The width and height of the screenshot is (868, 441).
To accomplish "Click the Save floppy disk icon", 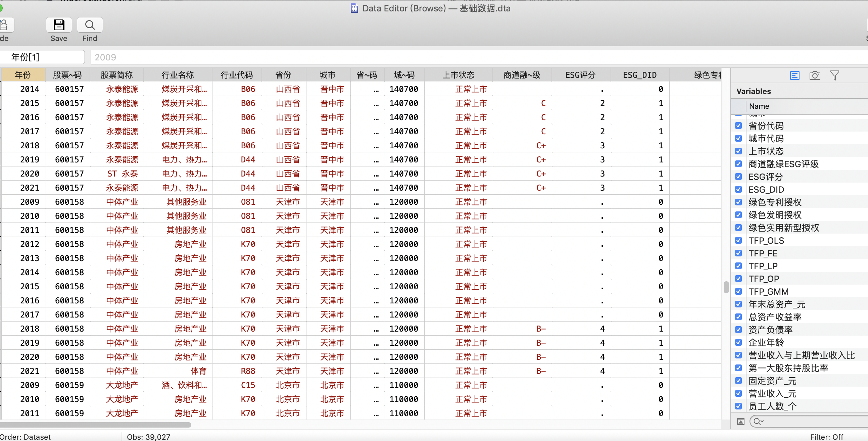I will point(59,25).
